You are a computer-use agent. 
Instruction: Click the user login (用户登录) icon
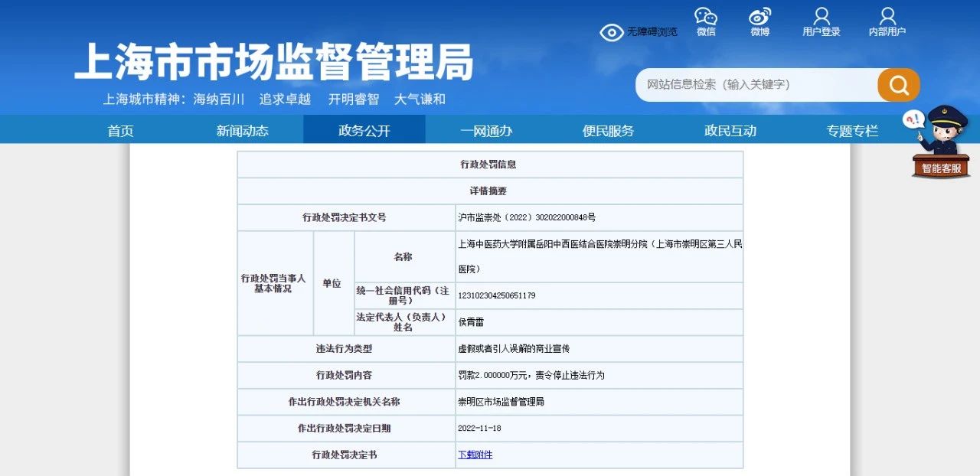pos(821,17)
